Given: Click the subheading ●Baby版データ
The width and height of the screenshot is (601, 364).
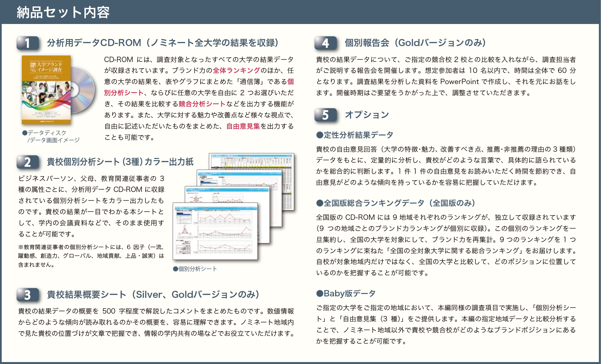Looking at the screenshot, I should tap(346, 293).
